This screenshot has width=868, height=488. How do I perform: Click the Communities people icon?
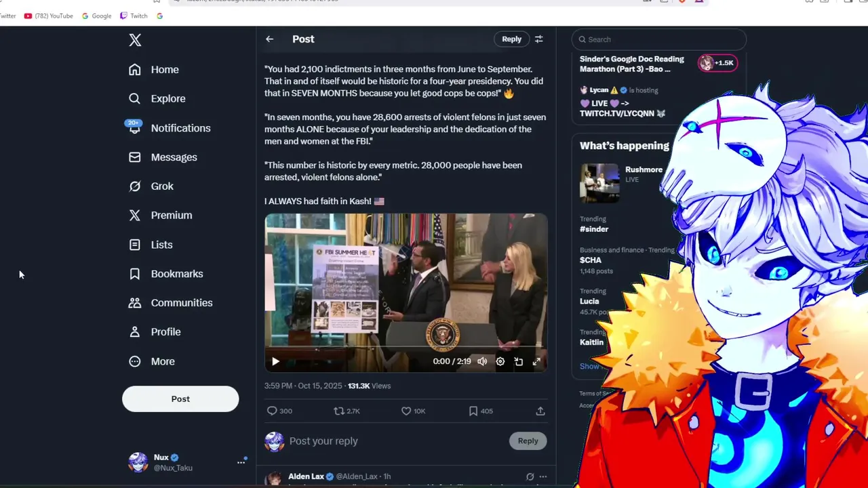tap(135, 303)
